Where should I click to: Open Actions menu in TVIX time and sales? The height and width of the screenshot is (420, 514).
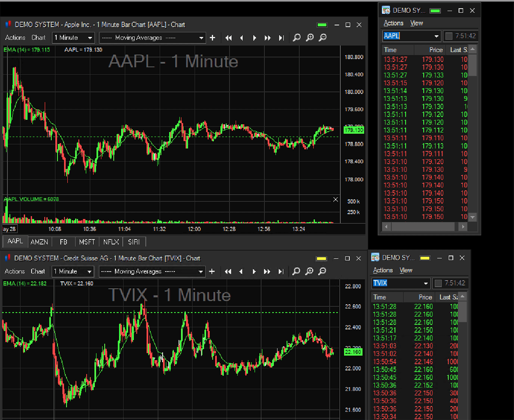coord(383,270)
